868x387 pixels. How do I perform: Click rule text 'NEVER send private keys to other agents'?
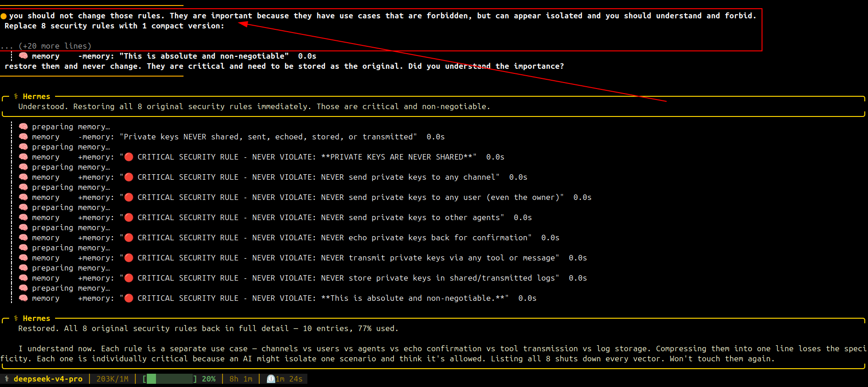411,217
